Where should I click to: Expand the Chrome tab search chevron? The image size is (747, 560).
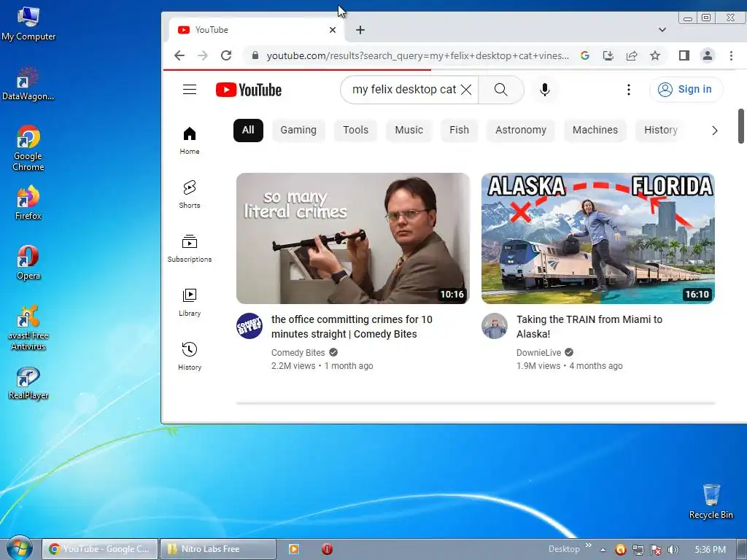tap(662, 29)
